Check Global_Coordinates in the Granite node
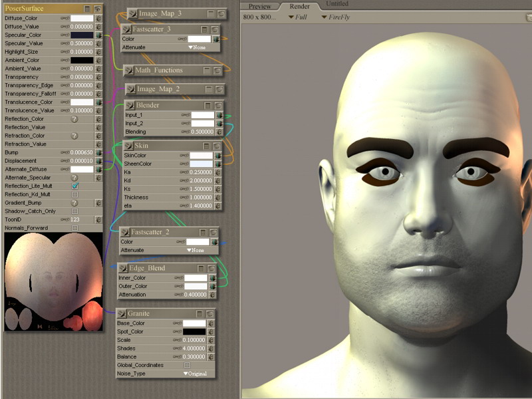 tap(187, 365)
